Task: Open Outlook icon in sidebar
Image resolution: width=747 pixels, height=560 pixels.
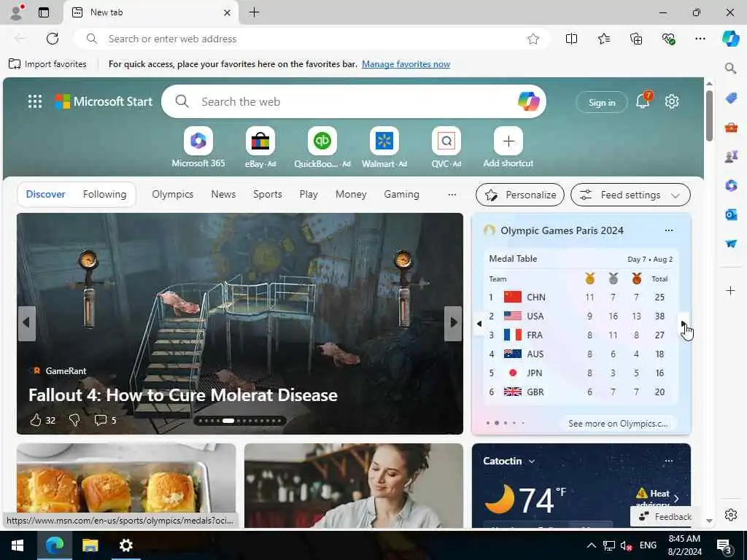Action: 731,214
